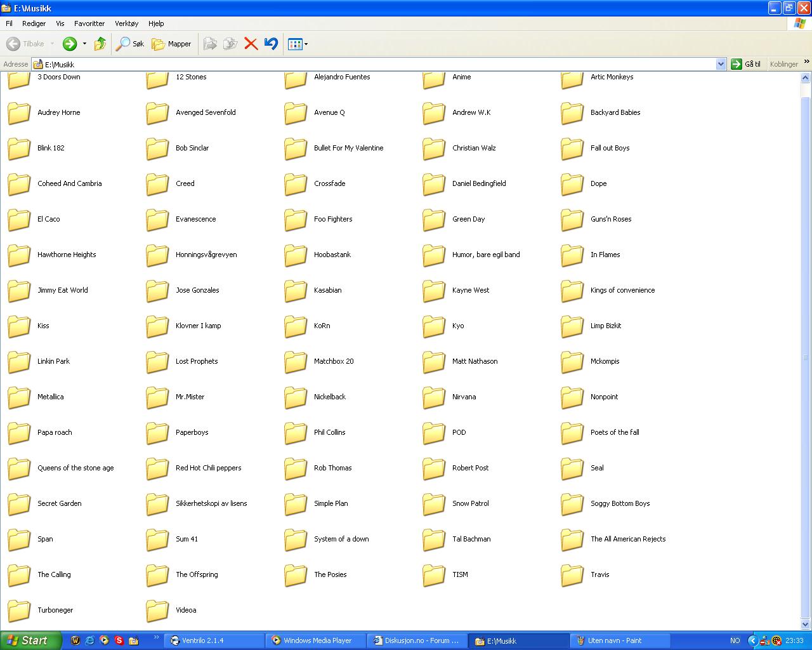
Task: Expand hidden system tray icons arrow
Action: 753,640
